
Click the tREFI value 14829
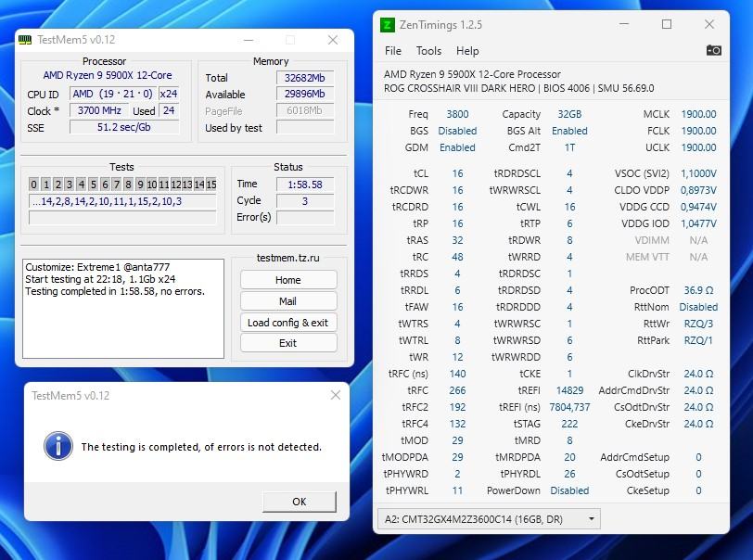click(569, 390)
